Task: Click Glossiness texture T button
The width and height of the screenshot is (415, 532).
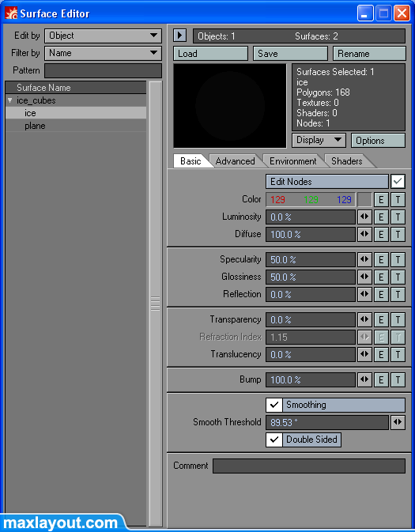Action: coord(398,277)
